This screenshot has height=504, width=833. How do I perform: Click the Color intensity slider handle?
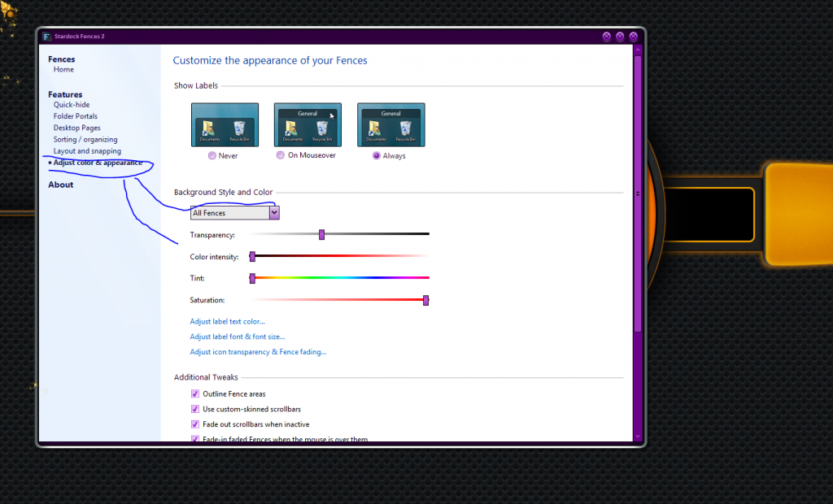252,257
